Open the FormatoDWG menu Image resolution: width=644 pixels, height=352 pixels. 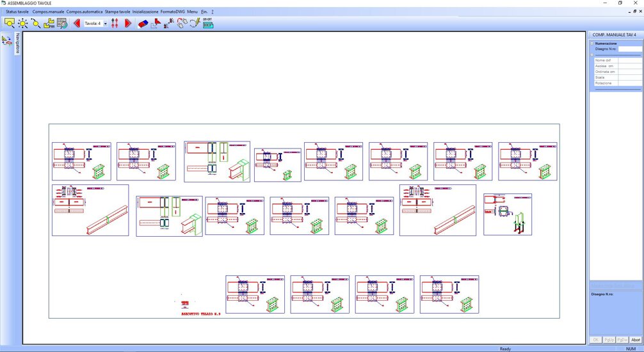(x=172, y=12)
